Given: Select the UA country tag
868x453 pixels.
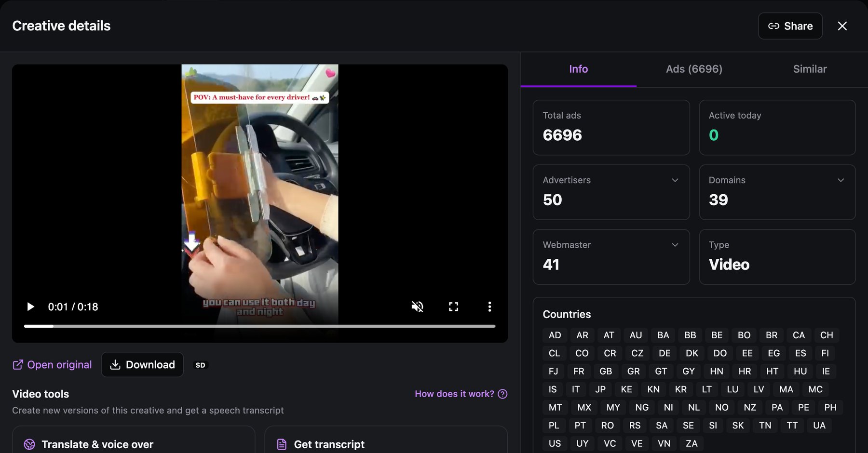Looking at the screenshot, I should coord(819,426).
